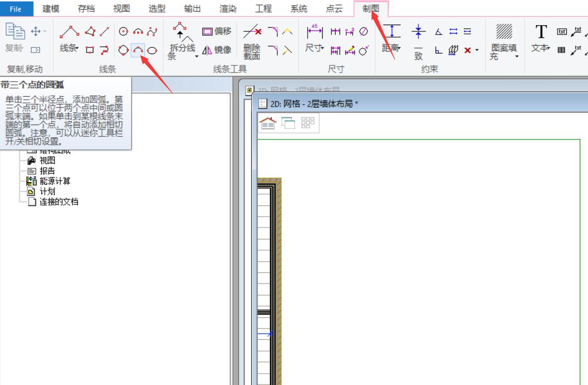Click the cascading windows icon in 2D view
The height and width of the screenshot is (385, 588).
(x=288, y=123)
